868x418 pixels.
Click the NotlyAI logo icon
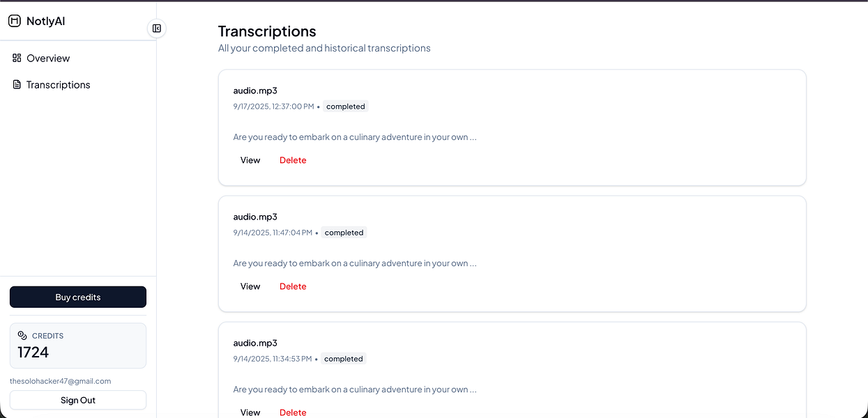click(x=14, y=21)
